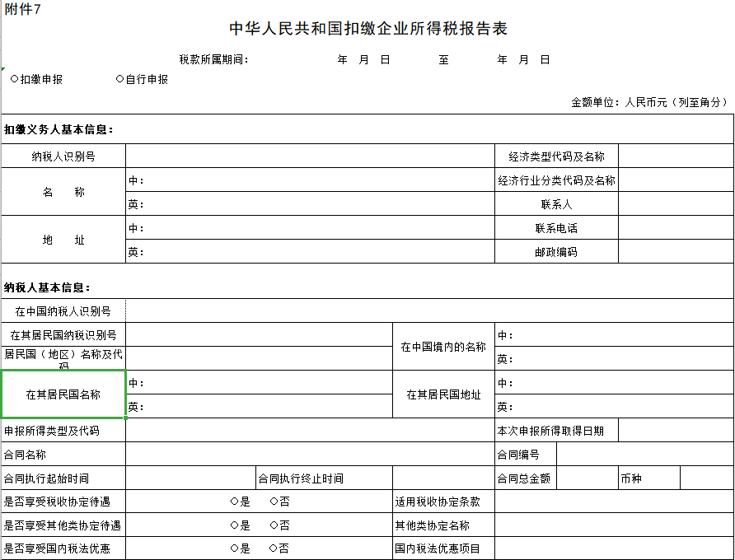The width and height of the screenshot is (735, 560).
Task: Click the empty cell beside 适用税收协定条款
Action: [614, 502]
